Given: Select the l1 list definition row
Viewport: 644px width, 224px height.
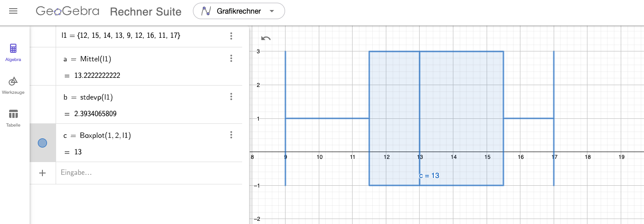Looking at the screenshot, I should [136, 36].
